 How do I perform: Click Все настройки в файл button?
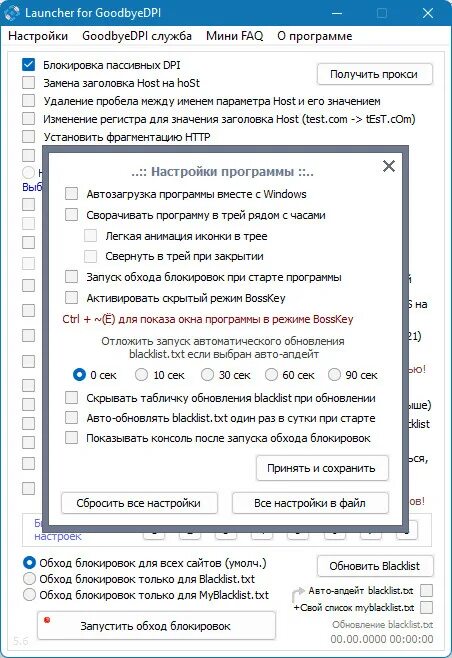pos(310,503)
